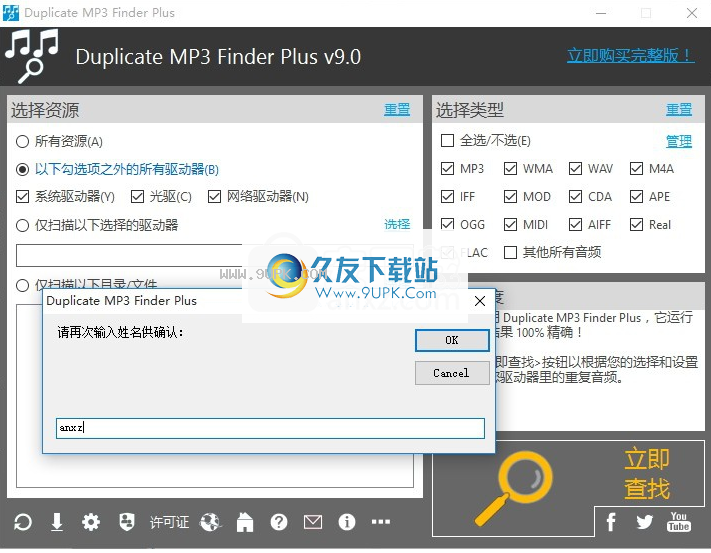Click the refresh icon in bottom toolbar

tap(23, 522)
